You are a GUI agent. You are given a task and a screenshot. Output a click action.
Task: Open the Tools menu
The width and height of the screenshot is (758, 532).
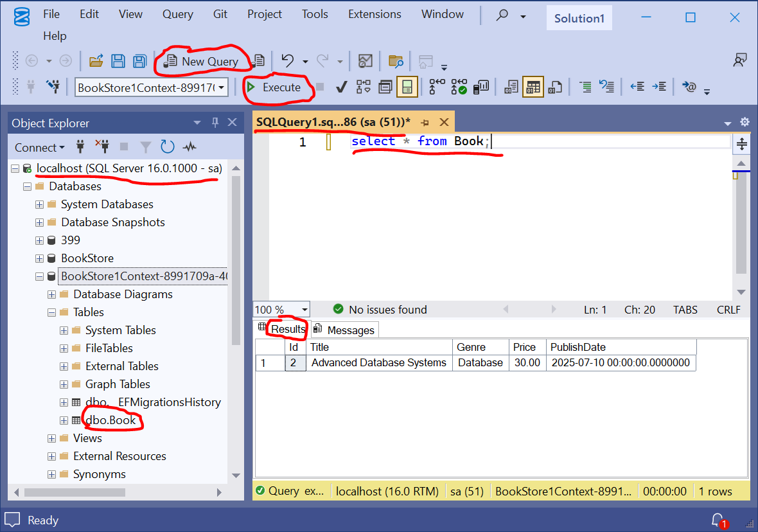(x=315, y=14)
